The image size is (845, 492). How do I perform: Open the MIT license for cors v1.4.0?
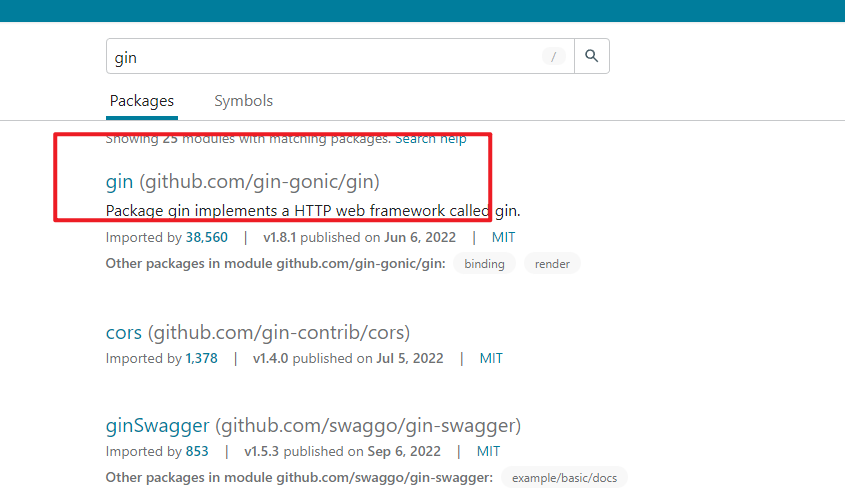click(x=491, y=358)
